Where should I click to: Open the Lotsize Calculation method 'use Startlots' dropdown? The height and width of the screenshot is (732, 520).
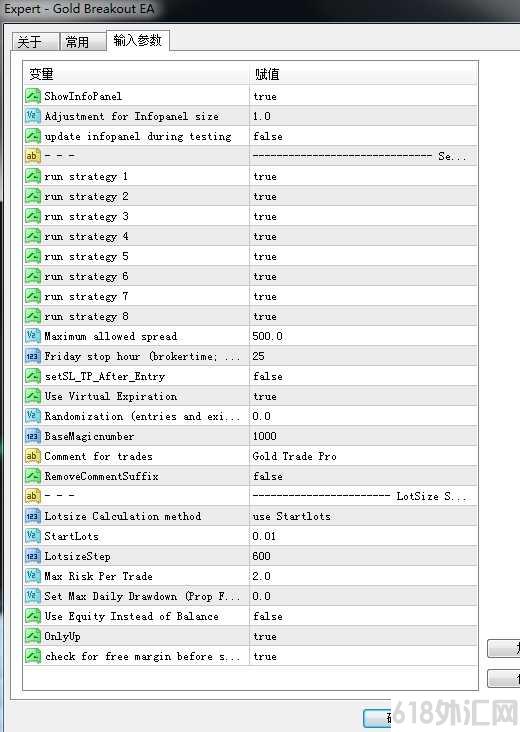363,516
